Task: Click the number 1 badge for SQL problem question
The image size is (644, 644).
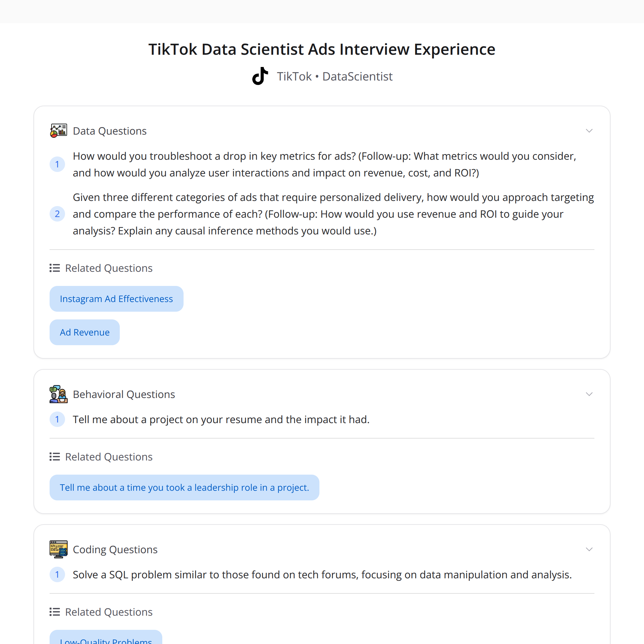Action: [57, 575]
